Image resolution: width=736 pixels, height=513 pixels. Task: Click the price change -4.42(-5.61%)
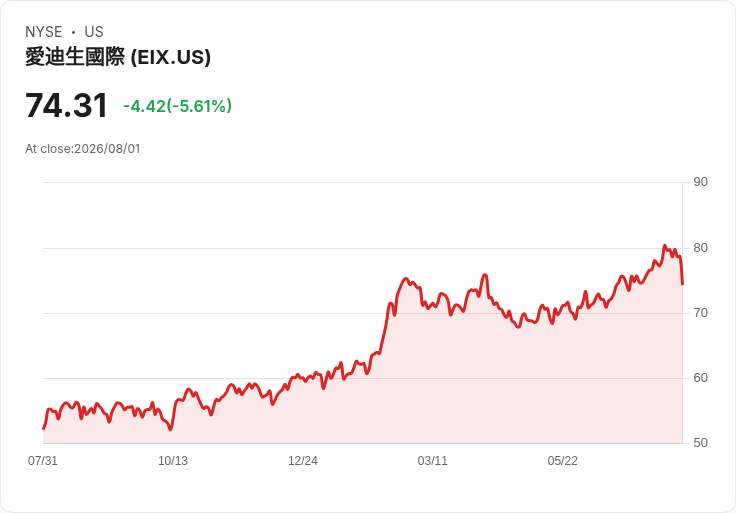pyautogui.click(x=177, y=106)
